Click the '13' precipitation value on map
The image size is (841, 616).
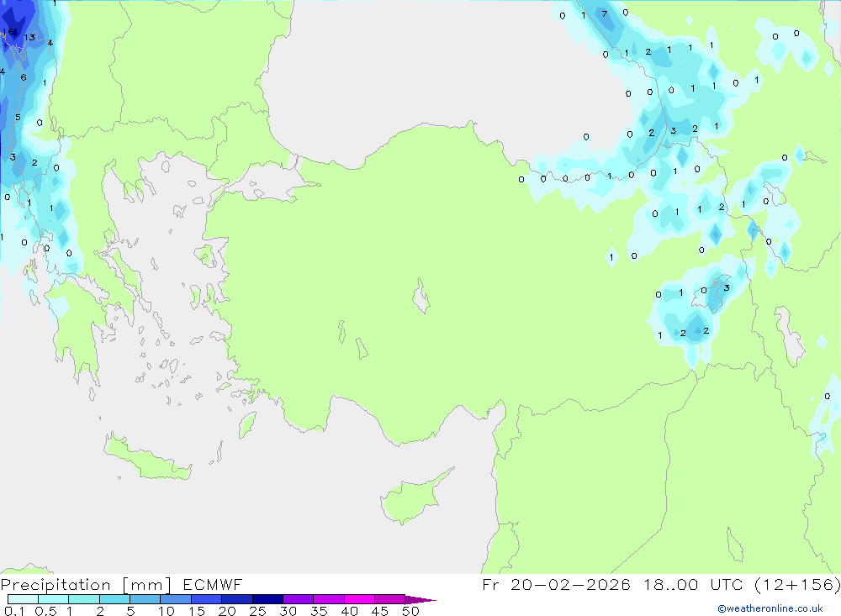click(29, 37)
